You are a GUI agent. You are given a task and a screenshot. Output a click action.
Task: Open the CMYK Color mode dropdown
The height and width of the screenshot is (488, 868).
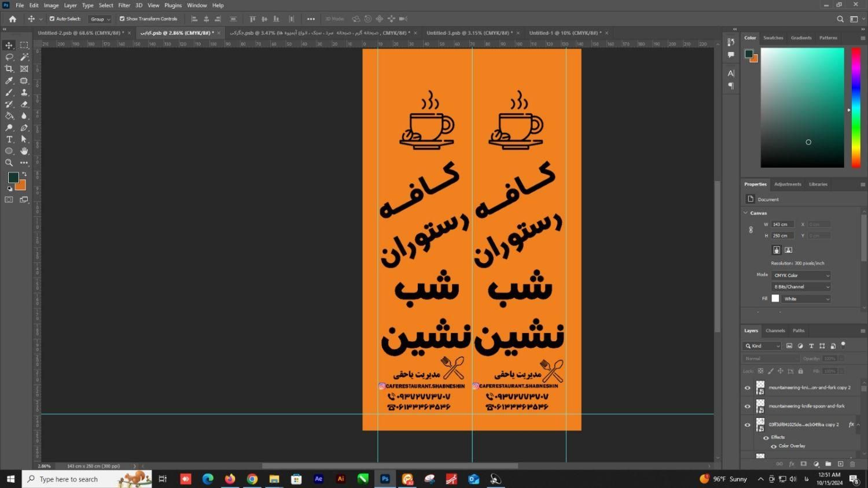pyautogui.click(x=801, y=275)
